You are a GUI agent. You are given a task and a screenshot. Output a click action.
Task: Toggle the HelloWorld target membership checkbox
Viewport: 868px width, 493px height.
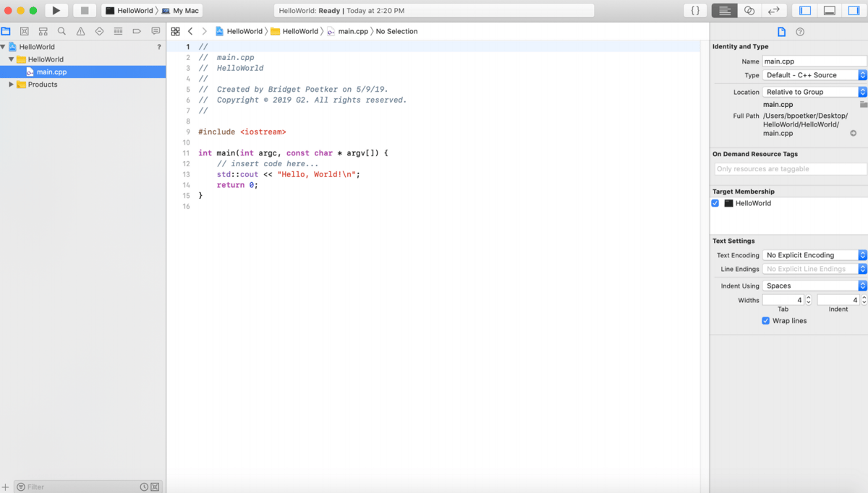715,203
